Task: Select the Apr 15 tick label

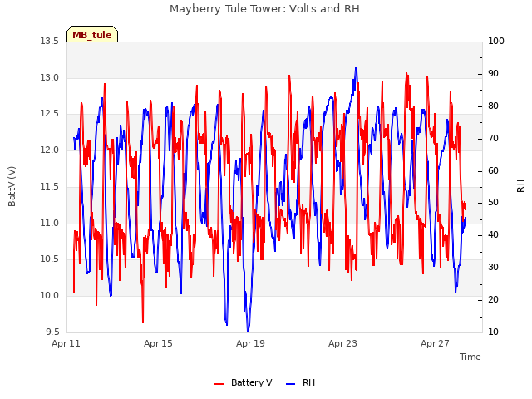Action: [158, 343]
